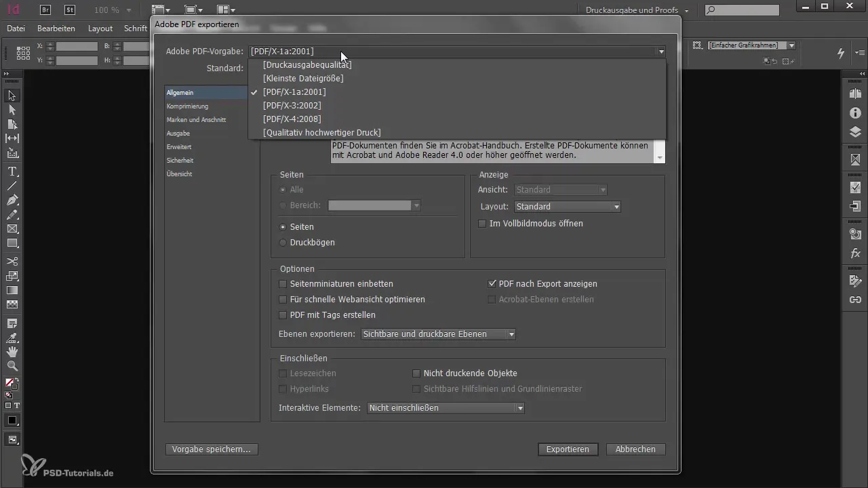
Task: Click Vorgabe speichern... button
Action: (x=212, y=449)
